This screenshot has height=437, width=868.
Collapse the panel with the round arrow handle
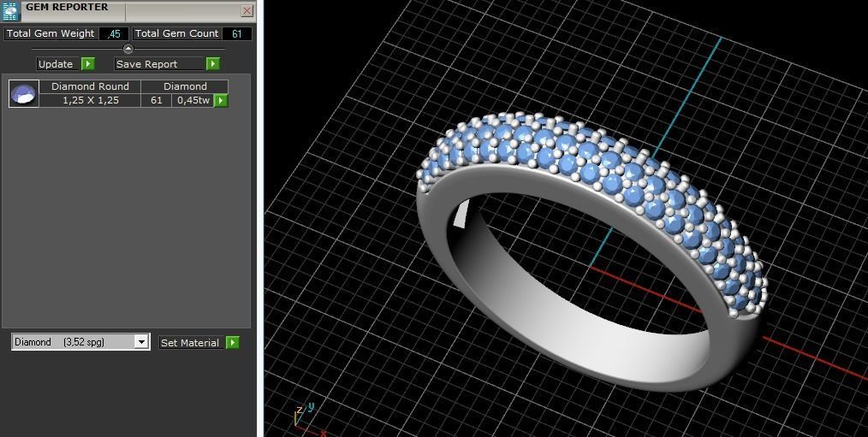tap(128, 49)
